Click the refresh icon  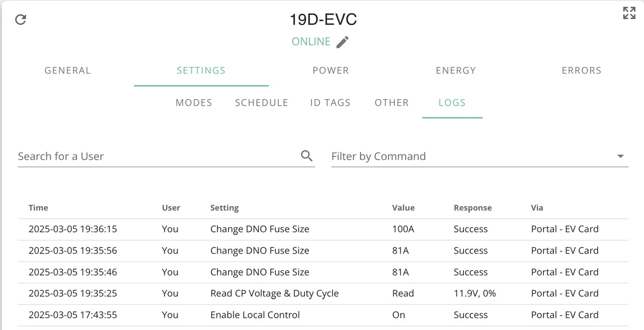pos(21,20)
